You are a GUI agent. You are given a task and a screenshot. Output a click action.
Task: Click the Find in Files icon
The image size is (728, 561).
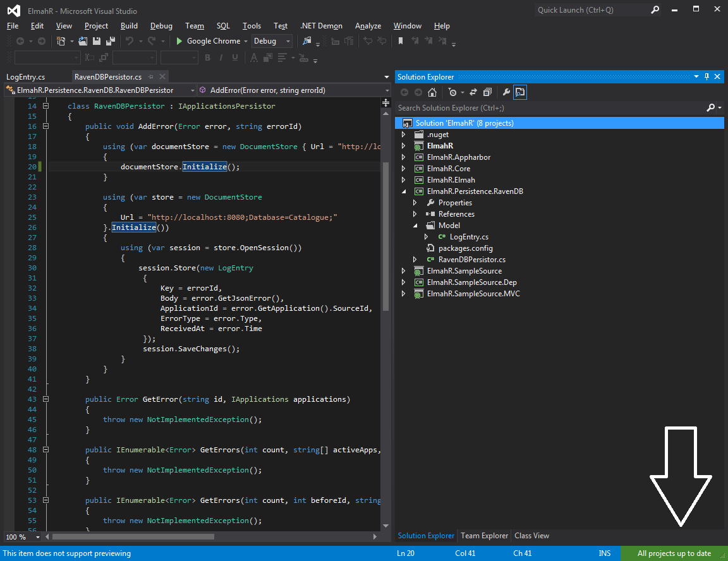[x=307, y=41]
